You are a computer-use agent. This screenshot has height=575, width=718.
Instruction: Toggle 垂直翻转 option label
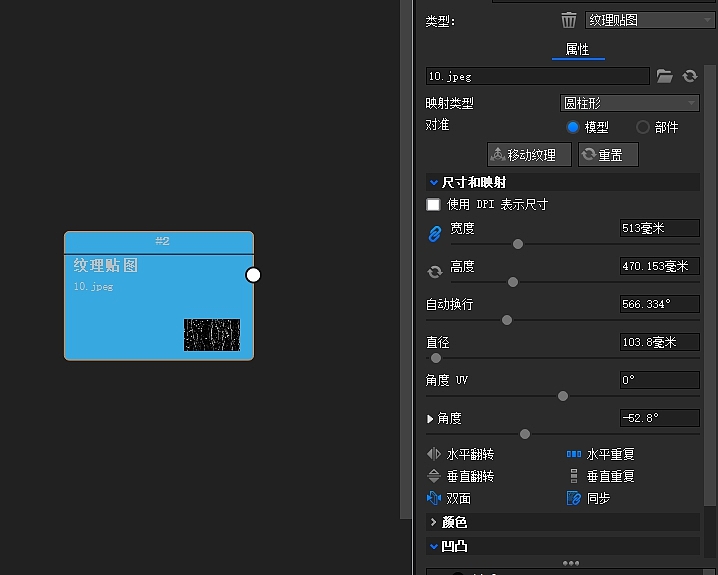[x=470, y=476]
